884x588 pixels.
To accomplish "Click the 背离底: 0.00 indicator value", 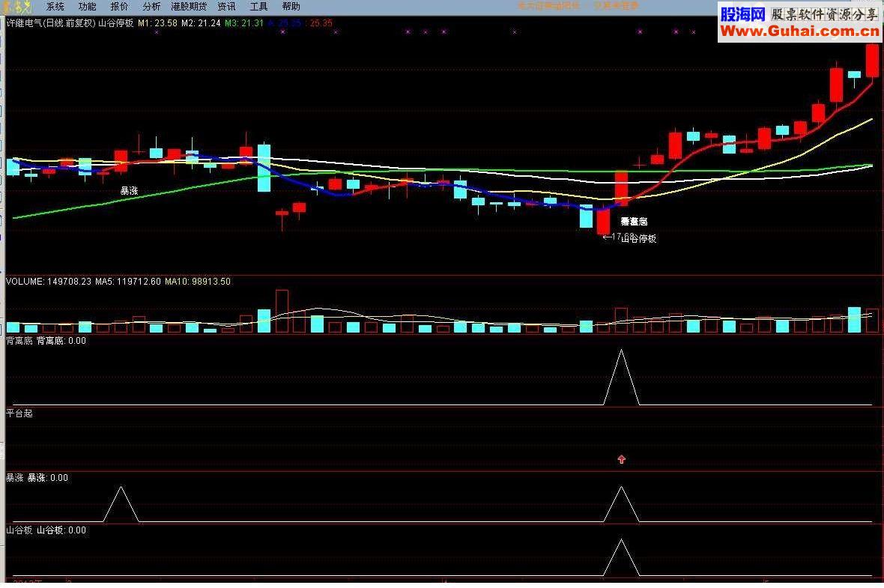I will [x=61, y=341].
